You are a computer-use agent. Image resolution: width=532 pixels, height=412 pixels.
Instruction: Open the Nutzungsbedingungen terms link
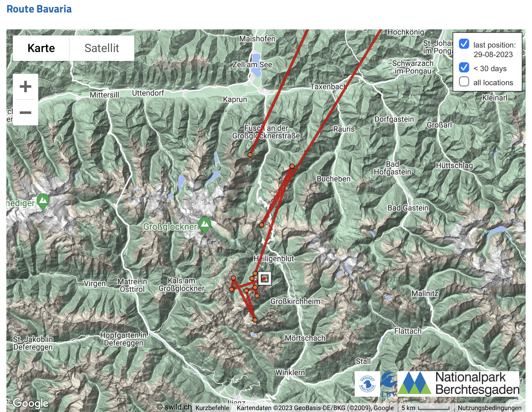click(x=490, y=408)
